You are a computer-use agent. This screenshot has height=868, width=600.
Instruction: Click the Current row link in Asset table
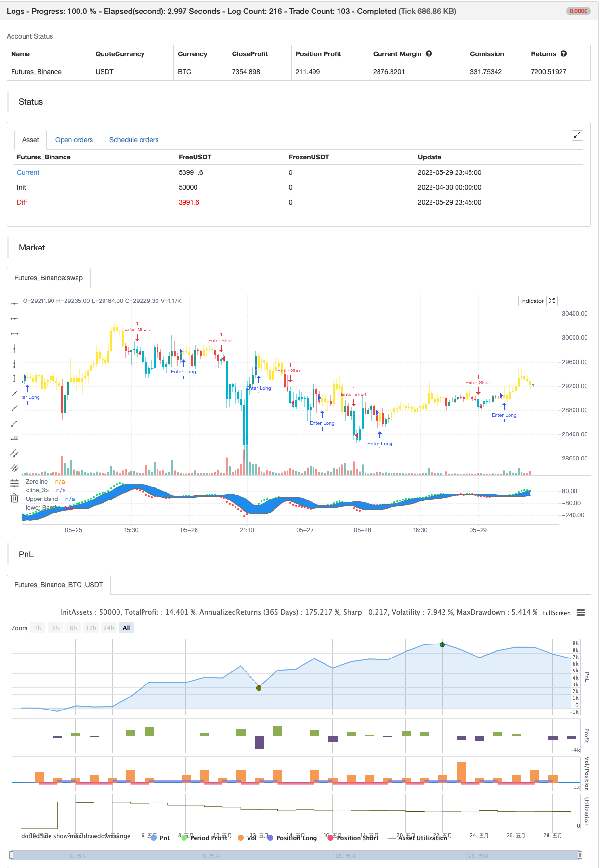click(28, 172)
